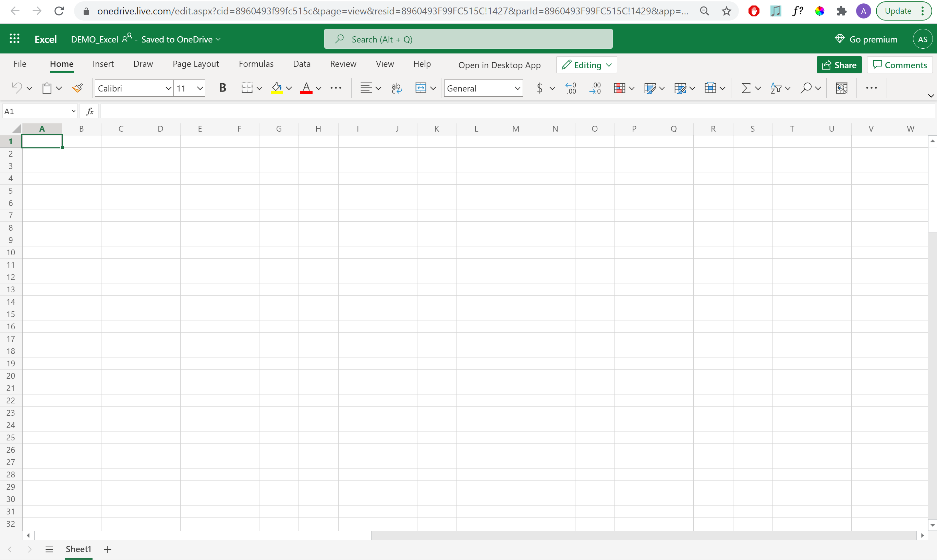Decrease decimal places

pyautogui.click(x=595, y=88)
